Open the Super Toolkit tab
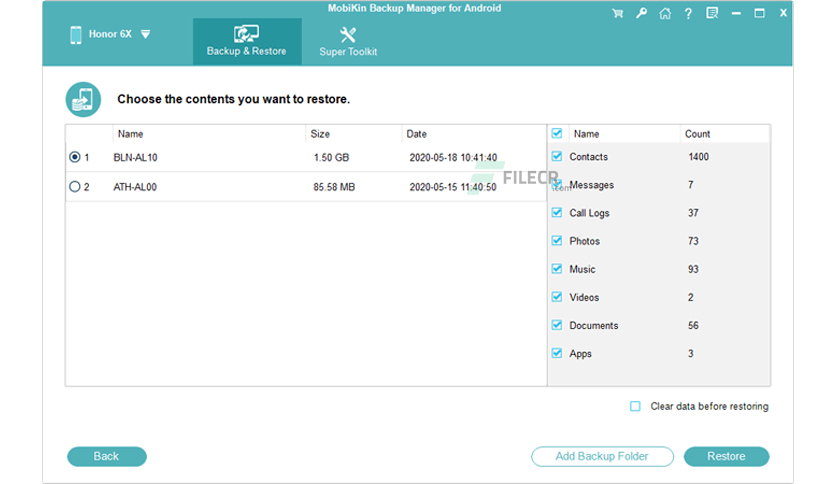Image resolution: width=836 pixels, height=484 pixels. (348, 41)
